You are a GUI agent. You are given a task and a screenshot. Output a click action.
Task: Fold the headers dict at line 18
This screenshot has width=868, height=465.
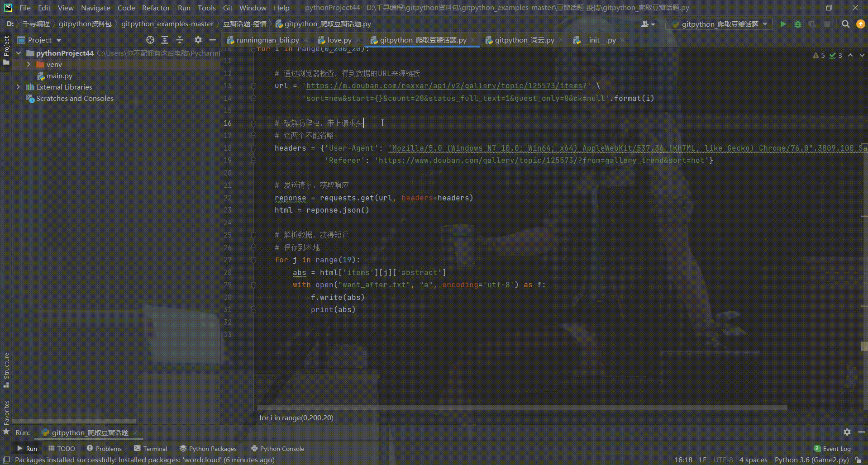point(253,148)
